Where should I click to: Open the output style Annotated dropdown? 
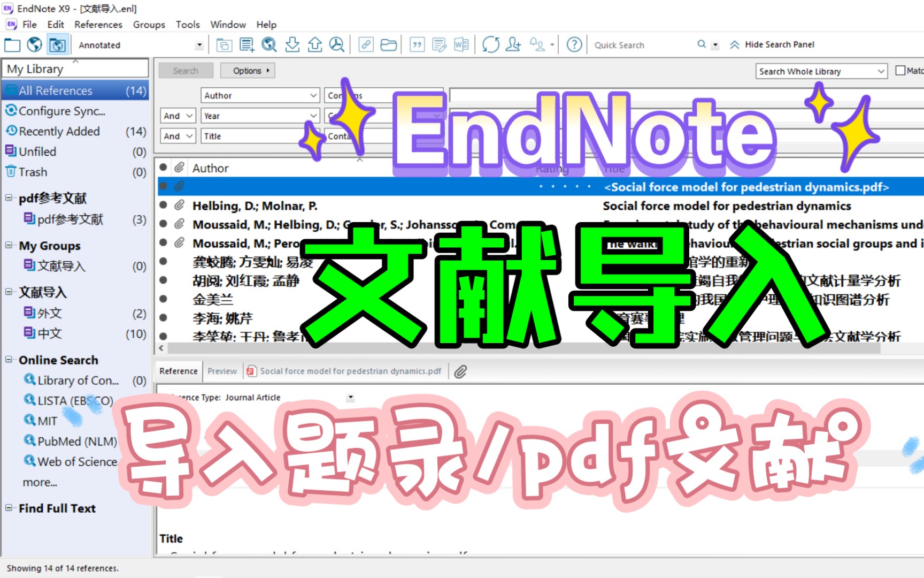click(x=199, y=45)
